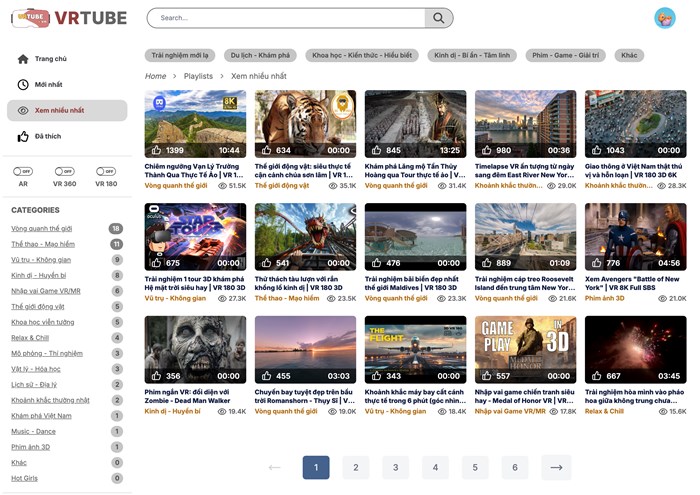Open the Captain America Avengers thumbnail
The image size is (700, 495).
click(x=636, y=237)
